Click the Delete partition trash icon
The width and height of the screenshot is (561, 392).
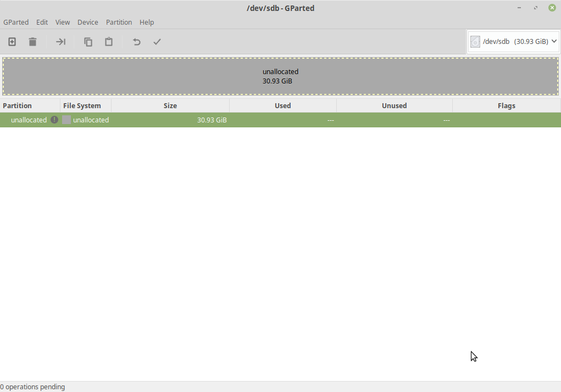tap(32, 42)
